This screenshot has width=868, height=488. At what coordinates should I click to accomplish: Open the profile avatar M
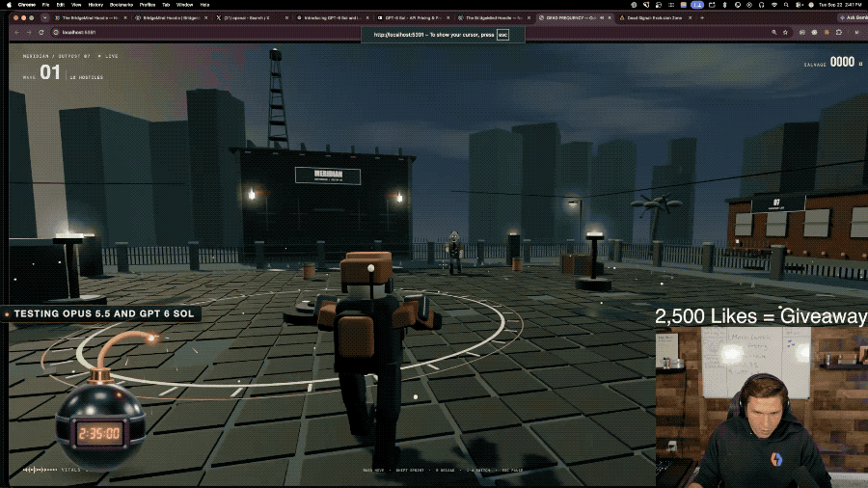pos(857,33)
